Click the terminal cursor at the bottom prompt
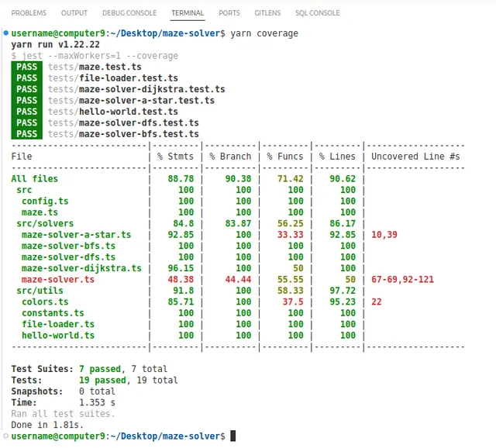The height and width of the screenshot is (448, 496). [232, 436]
